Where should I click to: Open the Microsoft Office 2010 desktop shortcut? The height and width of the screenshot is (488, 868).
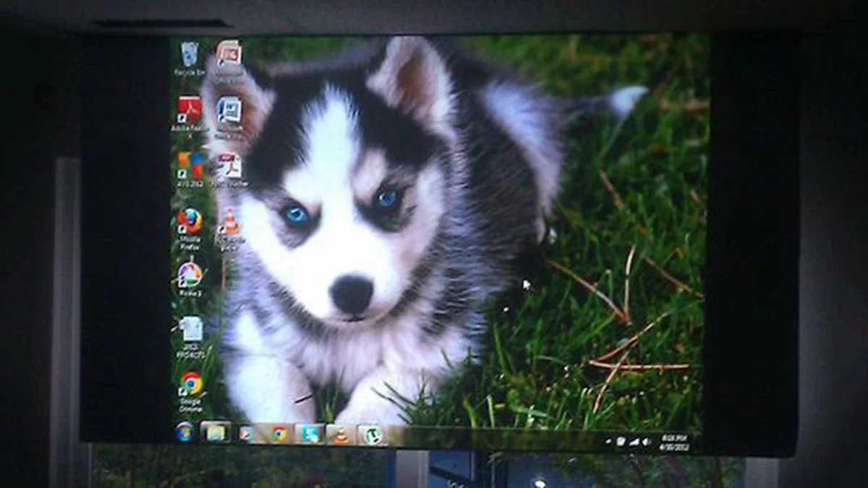pyautogui.click(x=190, y=165)
